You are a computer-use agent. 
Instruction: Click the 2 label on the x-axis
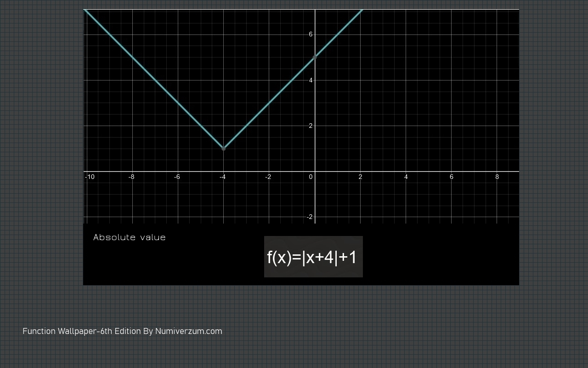(360, 177)
